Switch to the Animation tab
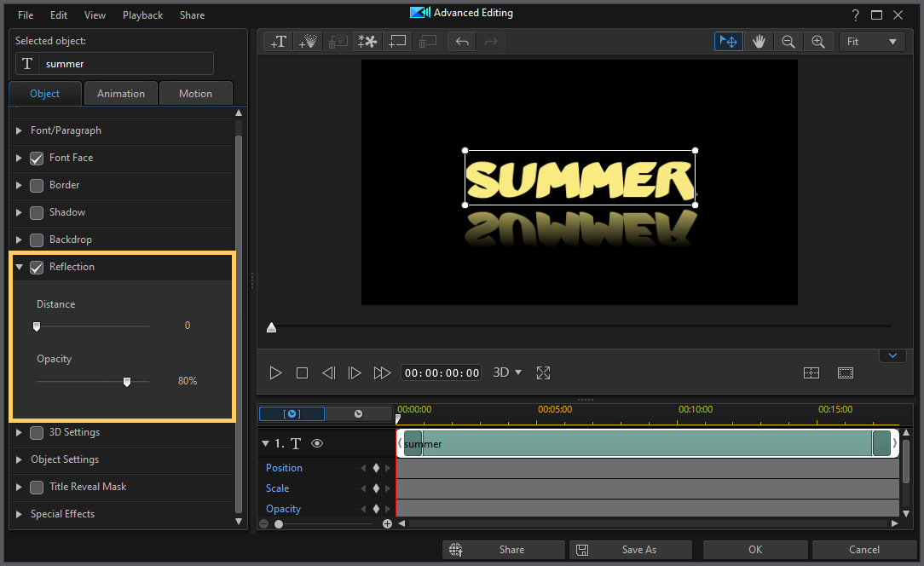Image resolution: width=924 pixels, height=566 pixels. [120, 93]
